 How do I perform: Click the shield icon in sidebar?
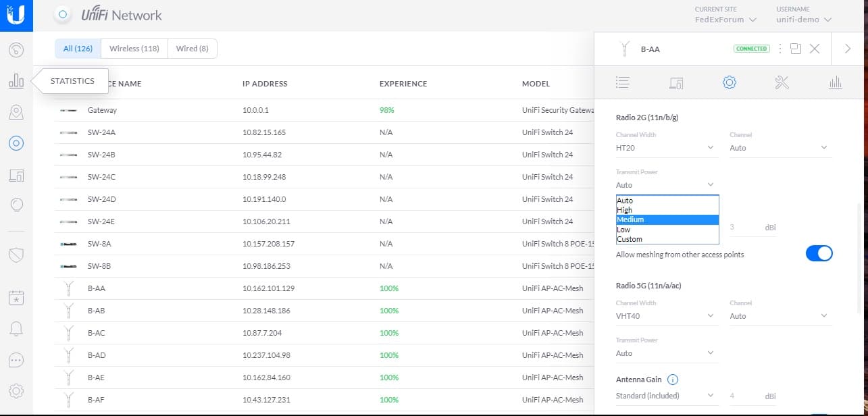pos(16,255)
